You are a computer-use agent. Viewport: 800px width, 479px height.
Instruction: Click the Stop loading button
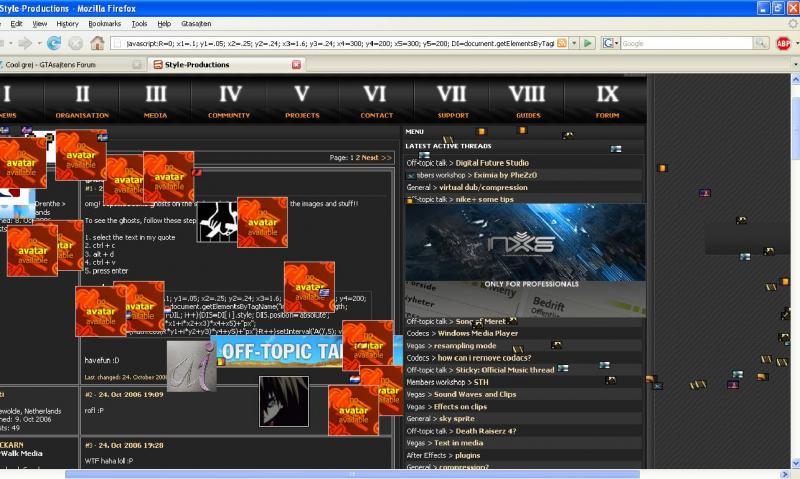tap(75, 43)
